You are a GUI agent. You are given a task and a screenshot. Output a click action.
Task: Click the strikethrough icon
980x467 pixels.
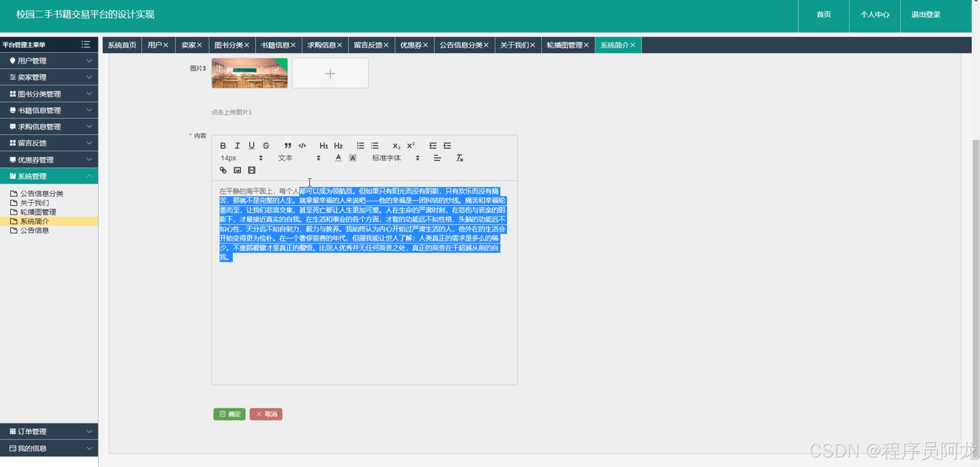(266, 145)
